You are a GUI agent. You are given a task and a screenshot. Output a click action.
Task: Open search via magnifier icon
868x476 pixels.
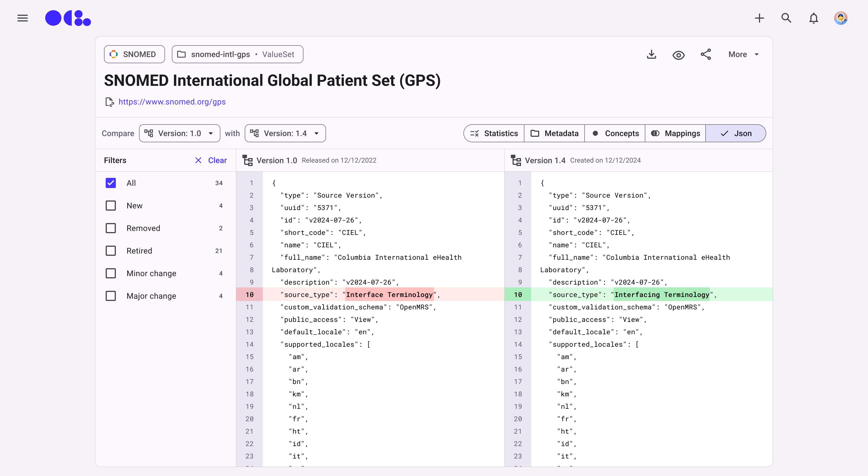tap(786, 18)
